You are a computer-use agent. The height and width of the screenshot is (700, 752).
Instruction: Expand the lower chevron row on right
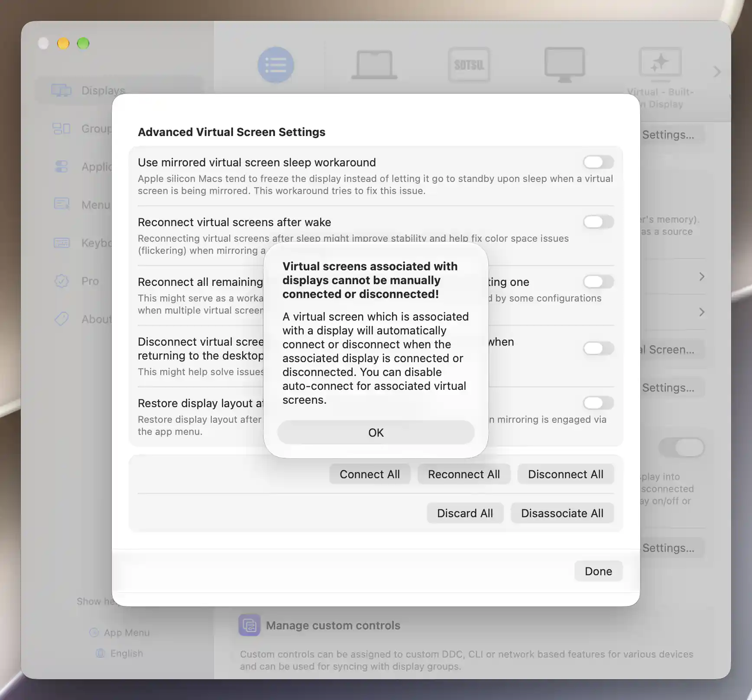[x=702, y=312]
